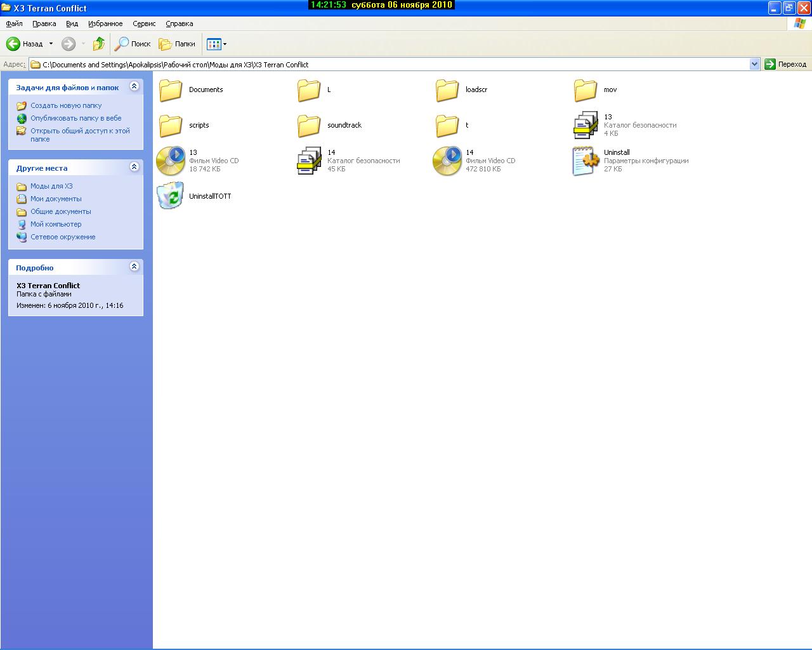Click the Мой компьютер computer icon

[x=22, y=225]
